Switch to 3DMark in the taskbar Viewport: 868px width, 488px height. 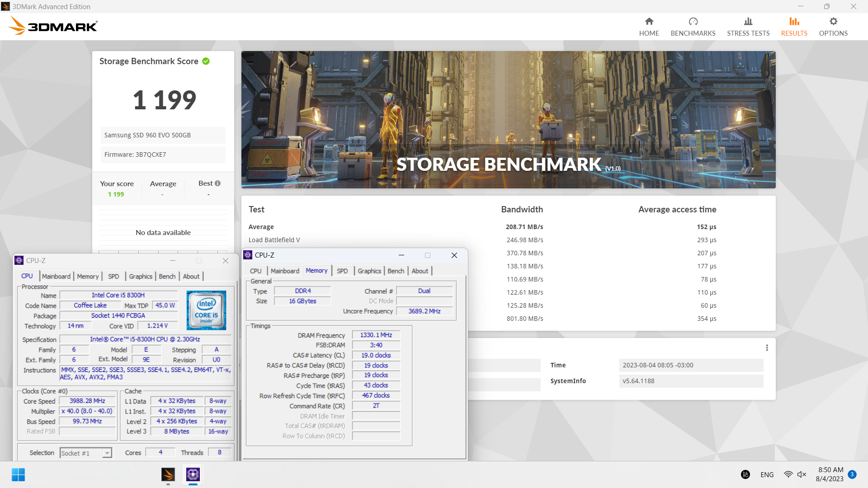coord(168,474)
